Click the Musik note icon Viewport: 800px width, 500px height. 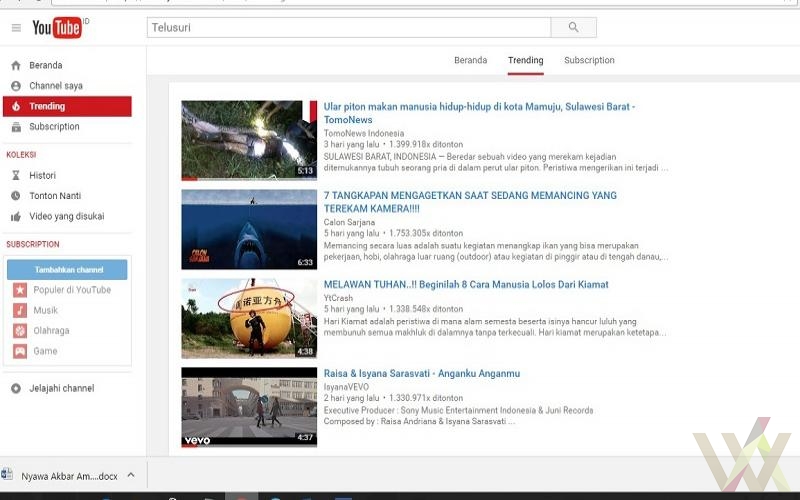coord(20,310)
